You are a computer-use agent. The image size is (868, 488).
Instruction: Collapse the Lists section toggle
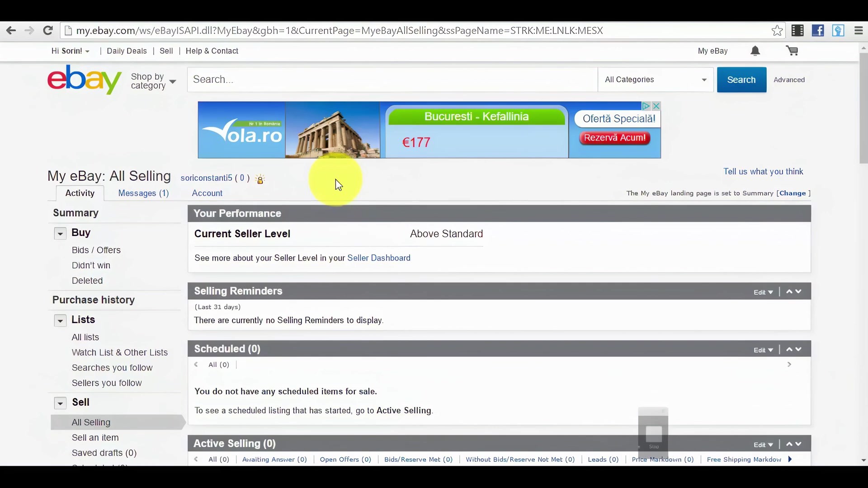click(60, 321)
